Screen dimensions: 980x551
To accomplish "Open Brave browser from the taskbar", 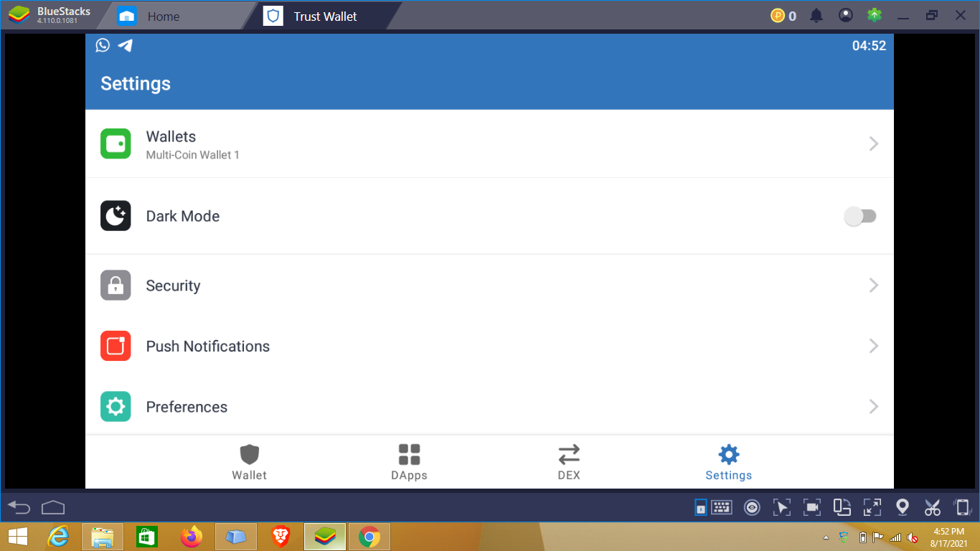I will click(281, 537).
